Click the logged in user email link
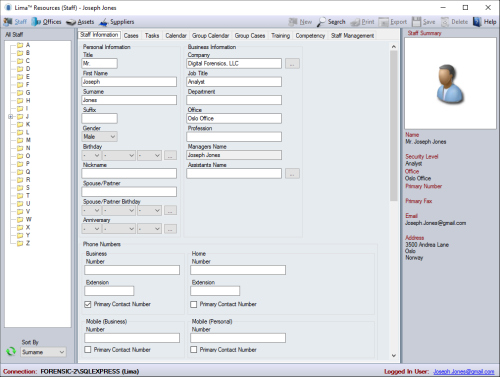The width and height of the screenshot is (500, 377). pyautogui.click(x=464, y=371)
